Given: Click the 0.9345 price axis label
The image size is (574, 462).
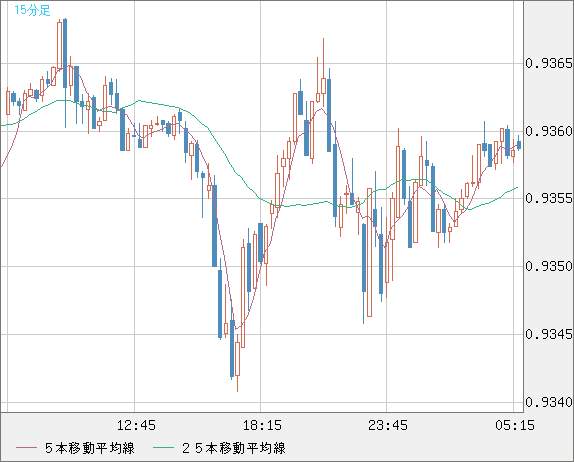Looking at the screenshot, I should [x=548, y=334].
